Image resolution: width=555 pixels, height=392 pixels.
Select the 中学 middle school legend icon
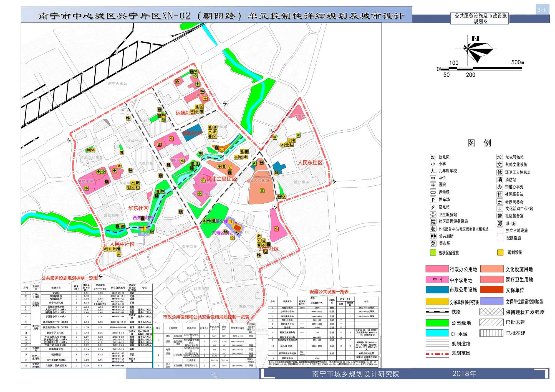[433, 178]
